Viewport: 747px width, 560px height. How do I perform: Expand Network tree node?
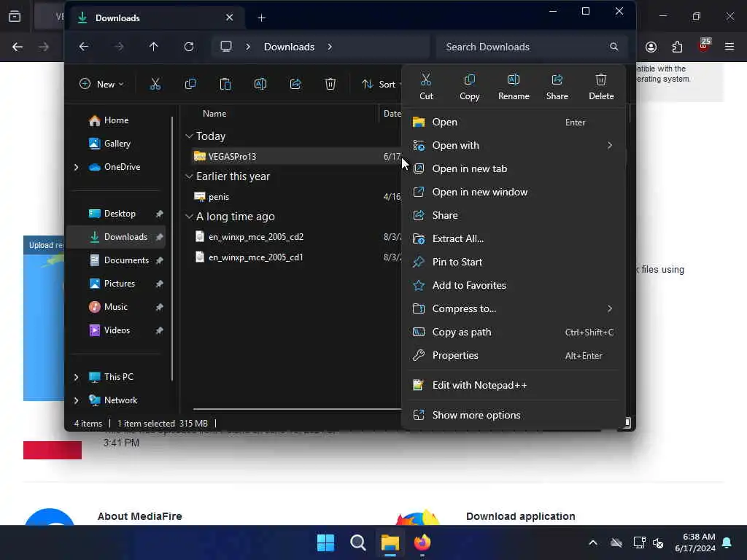(x=76, y=400)
